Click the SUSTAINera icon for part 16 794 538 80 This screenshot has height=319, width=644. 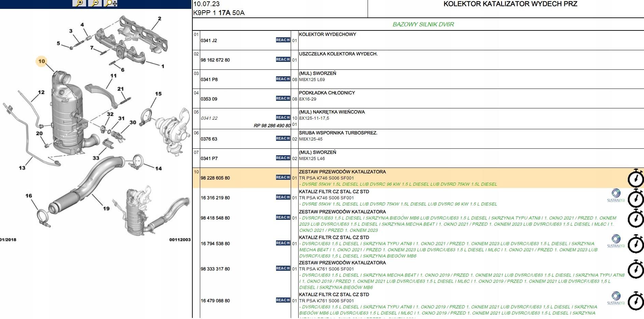click(616, 241)
